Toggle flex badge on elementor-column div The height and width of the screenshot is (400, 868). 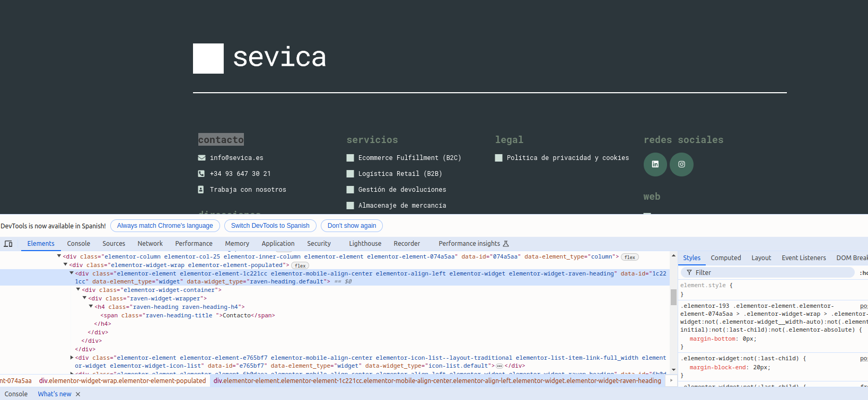pyautogui.click(x=629, y=257)
